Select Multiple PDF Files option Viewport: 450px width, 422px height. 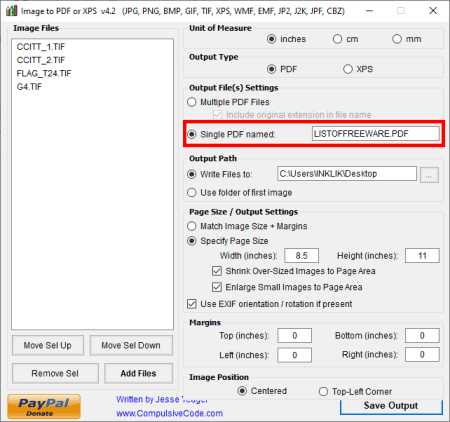point(192,102)
